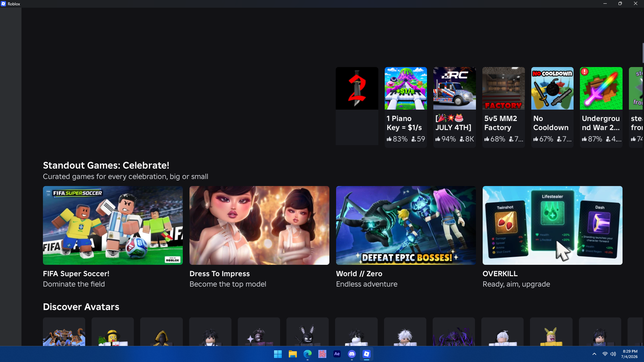Select the gold hooded avatar
This screenshot has height=362, width=644.
(161, 332)
